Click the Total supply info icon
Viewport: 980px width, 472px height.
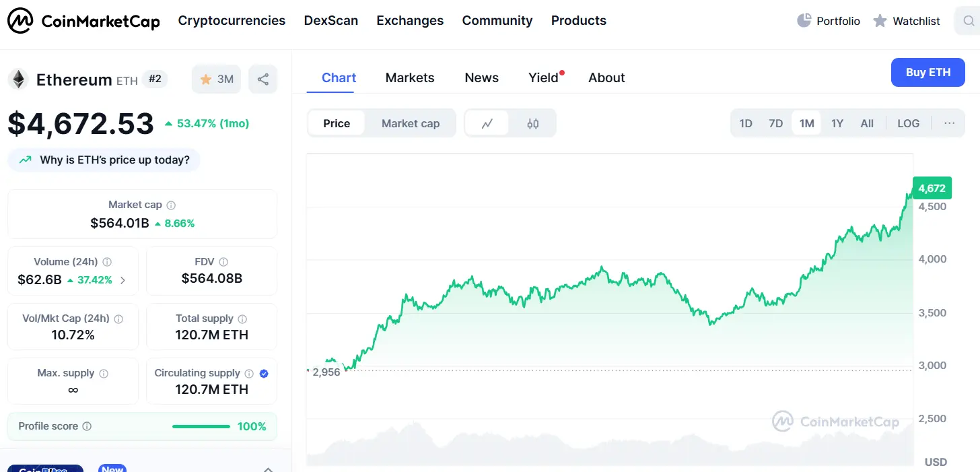pyautogui.click(x=242, y=318)
